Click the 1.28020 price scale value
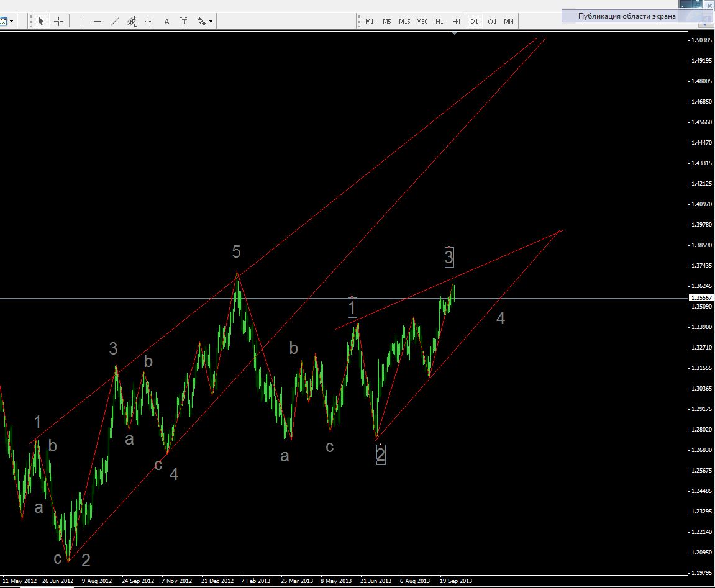This screenshot has height=588, width=715. (x=701, y=430)
